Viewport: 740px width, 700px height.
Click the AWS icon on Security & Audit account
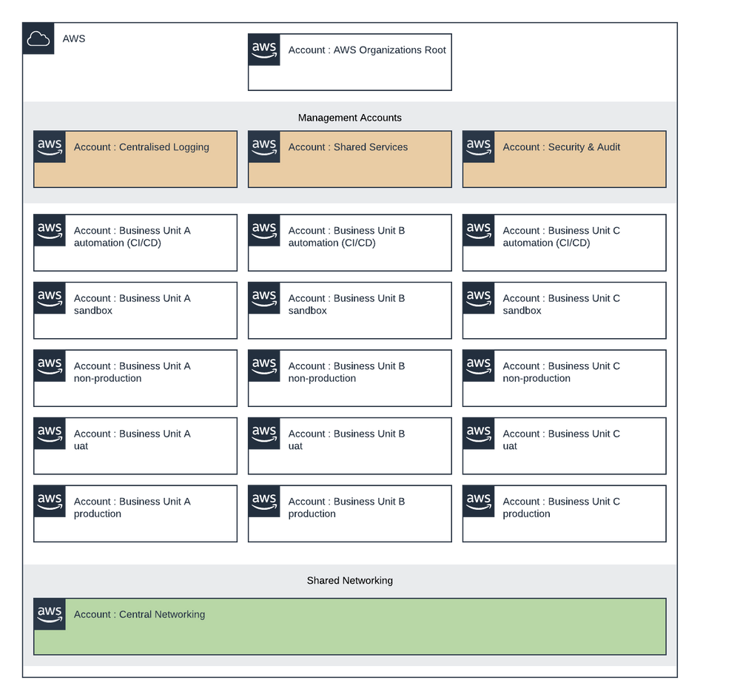[x=478, y=147]
